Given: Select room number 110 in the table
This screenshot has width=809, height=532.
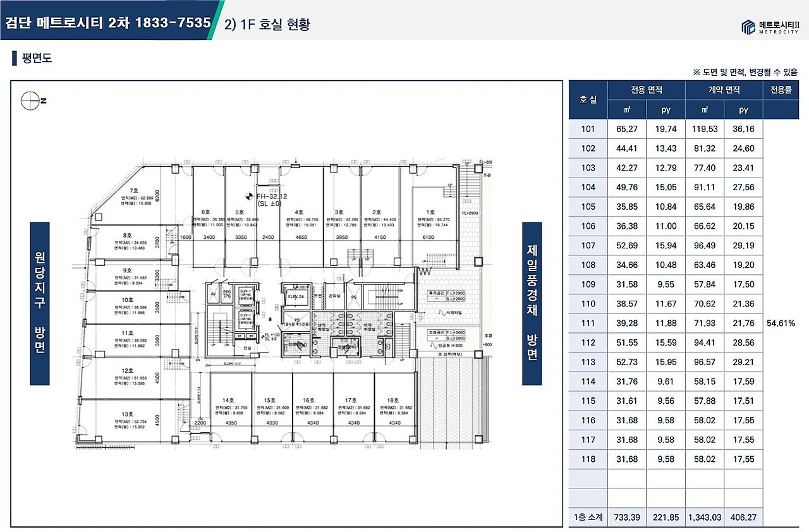Looking at the screenshot, I should 588,304.
